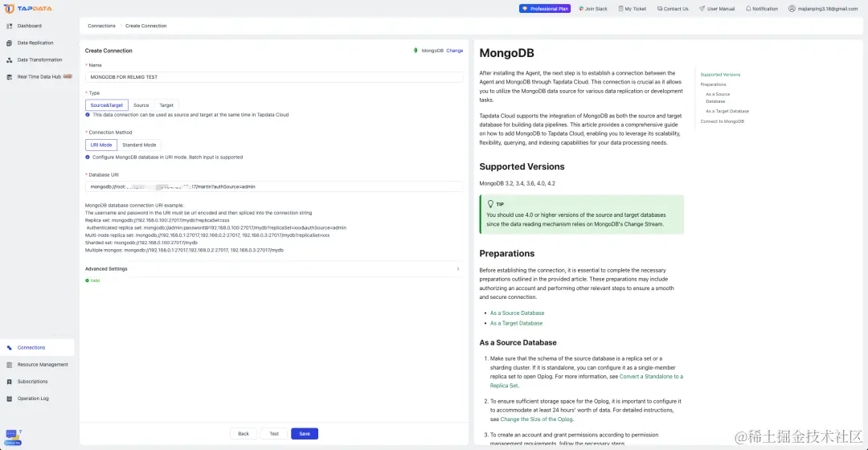Save the connection

[x=305, y=434]
